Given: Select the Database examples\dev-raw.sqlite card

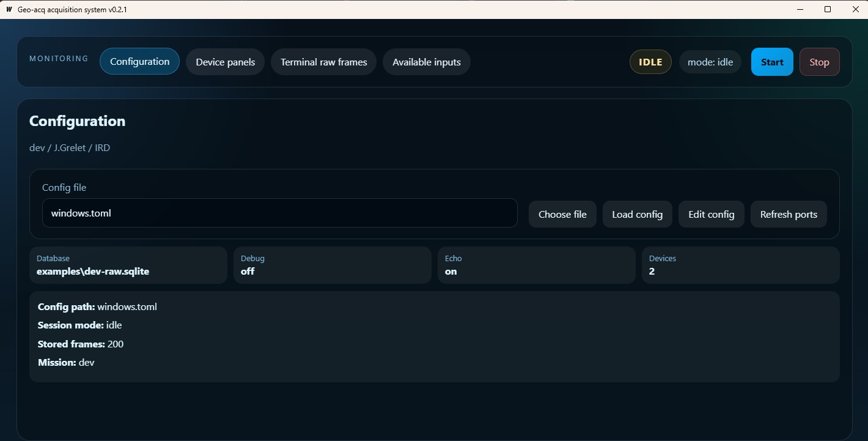Looking at the screenshot, I should [128, 265].
